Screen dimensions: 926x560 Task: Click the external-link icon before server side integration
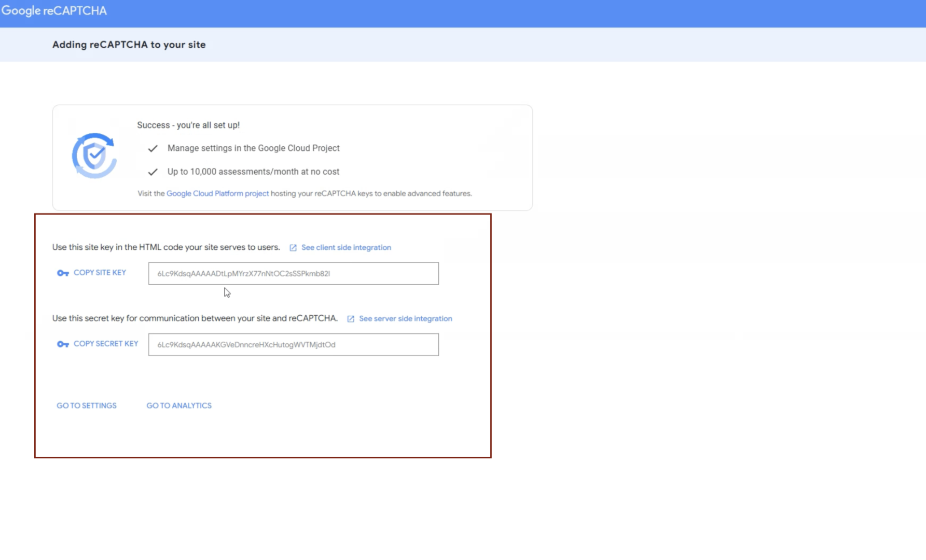351,319
